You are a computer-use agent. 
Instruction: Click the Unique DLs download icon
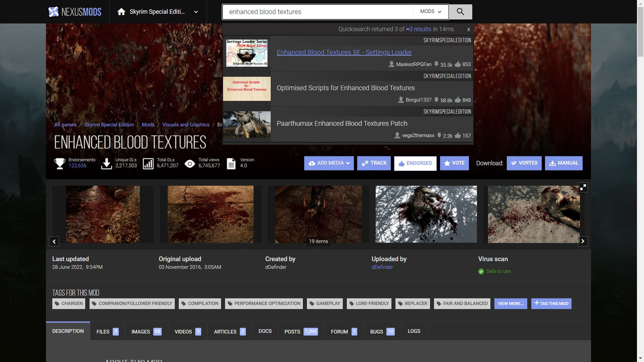point(107,163)
